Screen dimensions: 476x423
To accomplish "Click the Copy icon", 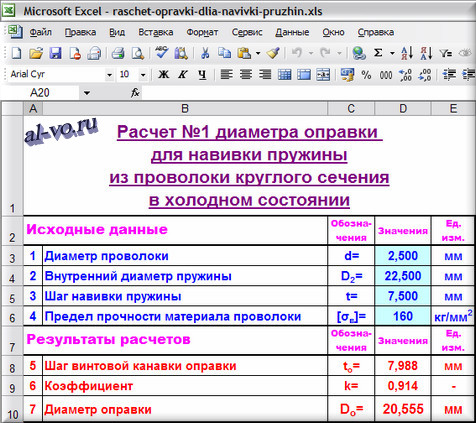I will (225, 53).
